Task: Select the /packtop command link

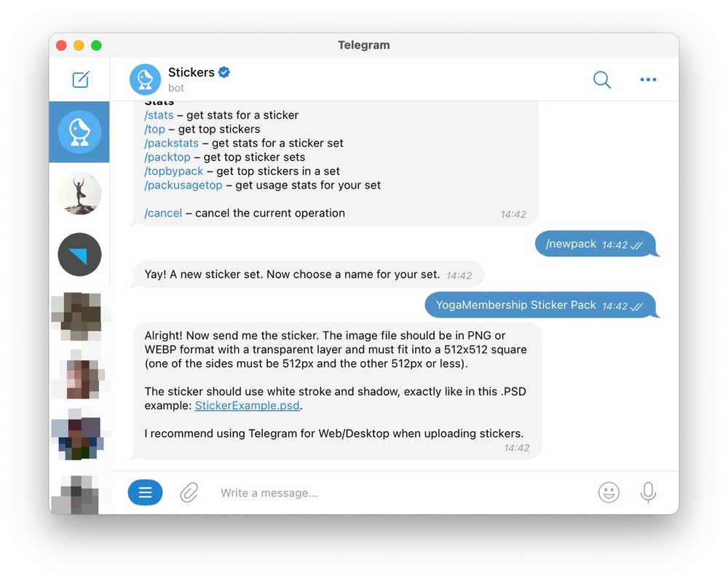Action: [x=167, y=157]
